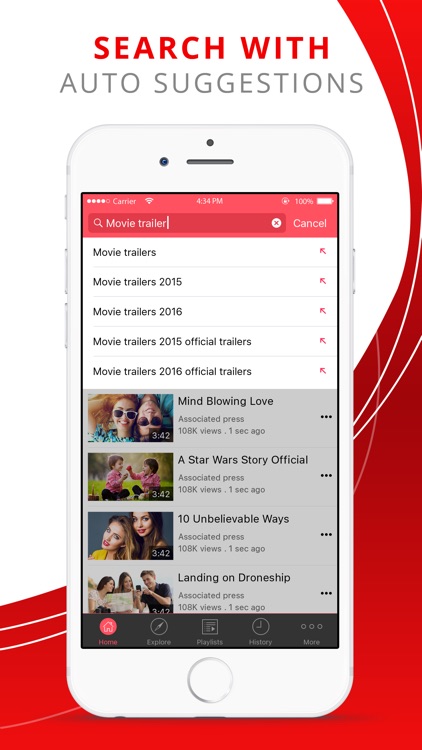Click arrow icon for '2016 official trailers' row
422x750 pixels.
323,370
